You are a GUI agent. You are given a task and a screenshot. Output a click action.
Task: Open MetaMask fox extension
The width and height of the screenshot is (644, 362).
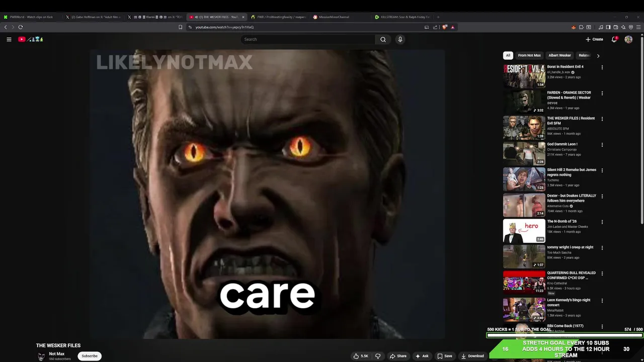[x=574, y=27]
